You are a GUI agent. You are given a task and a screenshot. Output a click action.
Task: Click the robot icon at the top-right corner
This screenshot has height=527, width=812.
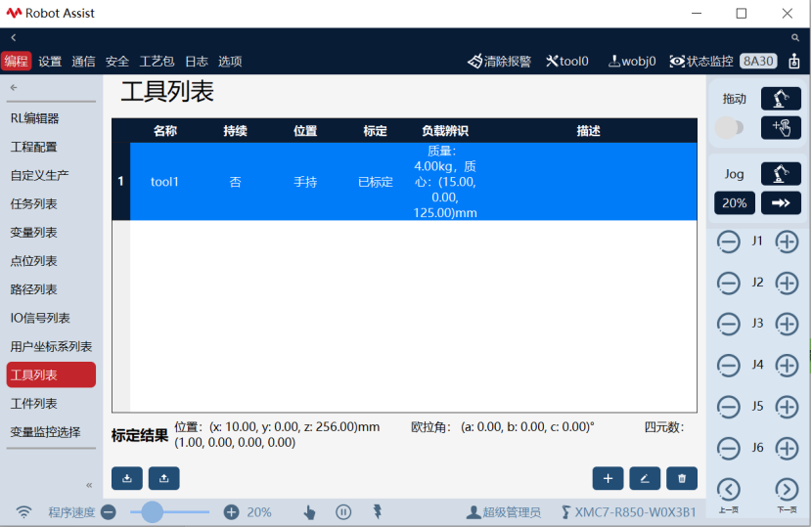coord(793,61)
